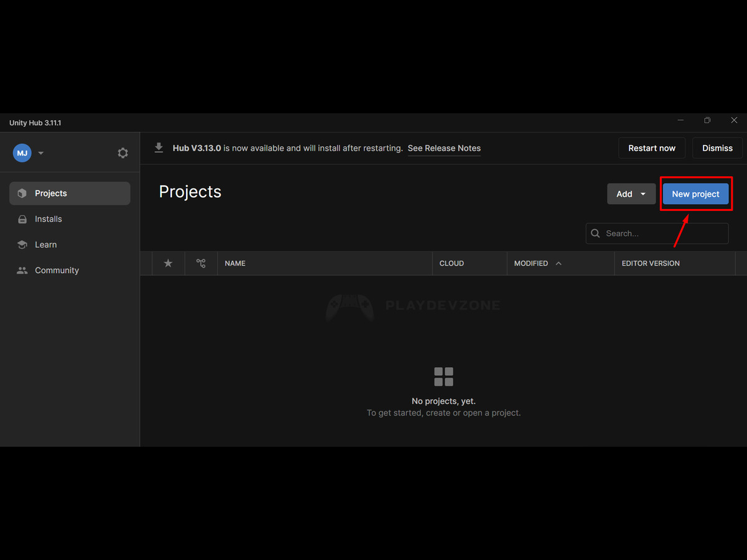Viewport: 747px width, 560px height.
Task: Close the Unity Hub window
Action: pyautogui.click(x=735, y=120)
